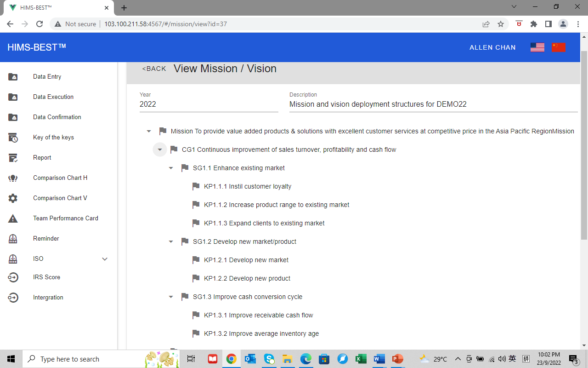Viewport: 588px width, 368px height.
Task: Open Excel from the Windows taskbar
Action: 361,359
